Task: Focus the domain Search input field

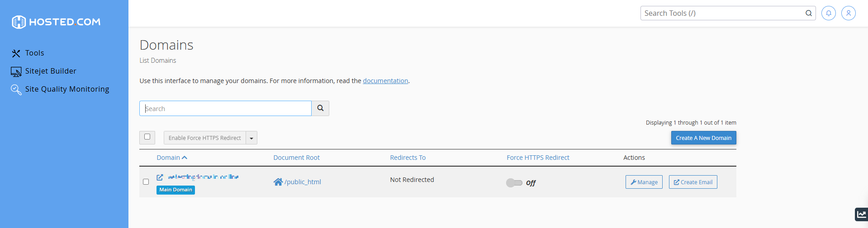Action: coord(225,108)
